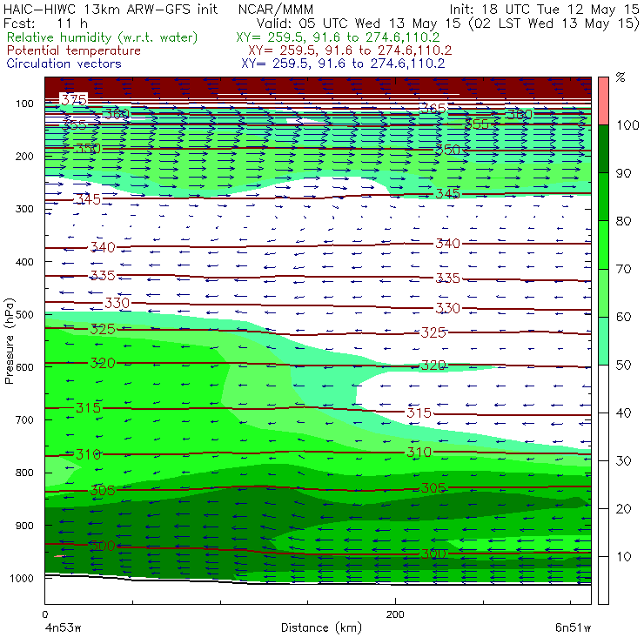Click the pink above-100% colorbar segment

tap(603, 101)
